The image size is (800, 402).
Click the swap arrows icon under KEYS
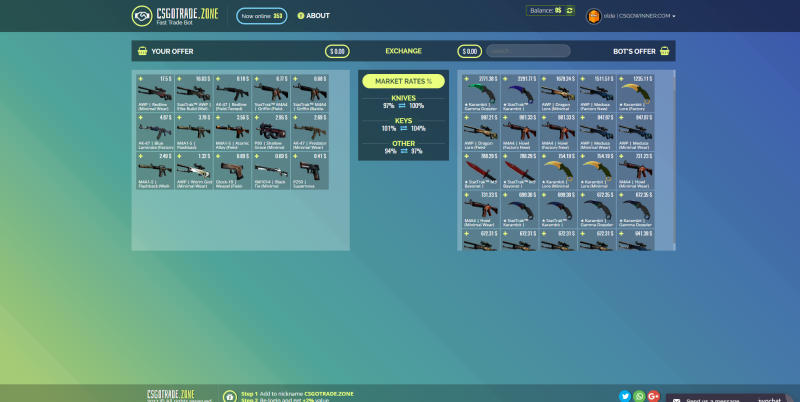403,129
